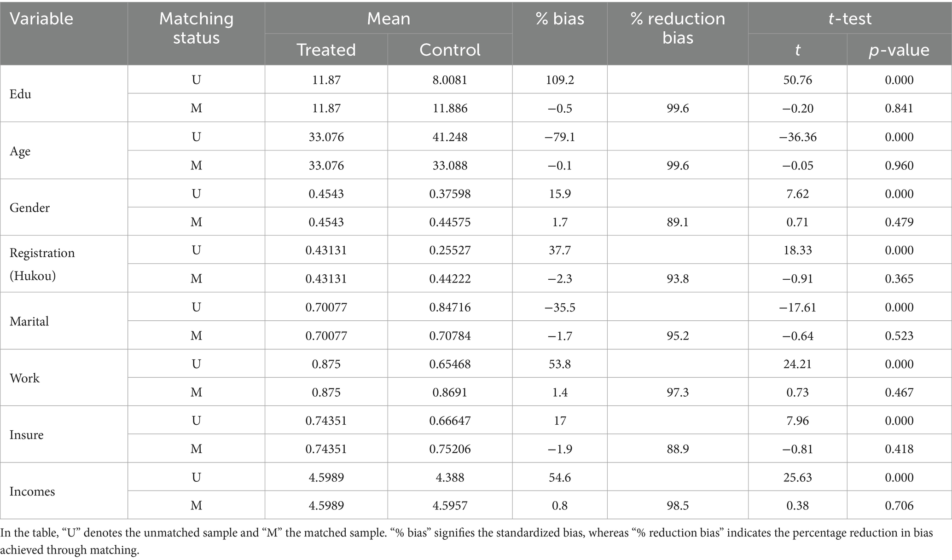This screenshot has height=560, width=952.
Task: Click the % reduction bias header
Action: click(x=678, y=28)
